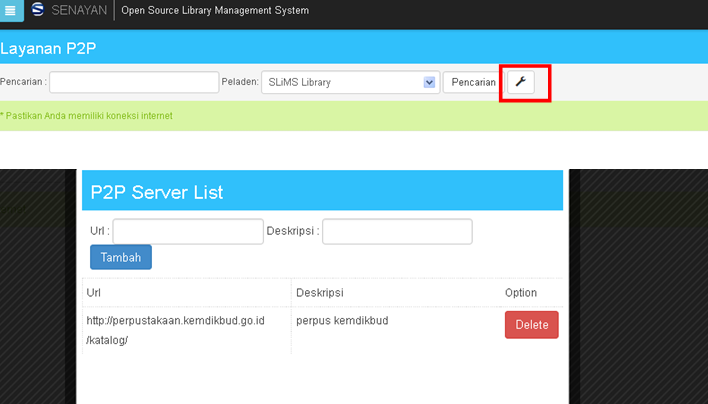Click the Tambah button
708x404 pixels.
coord(121,257)
